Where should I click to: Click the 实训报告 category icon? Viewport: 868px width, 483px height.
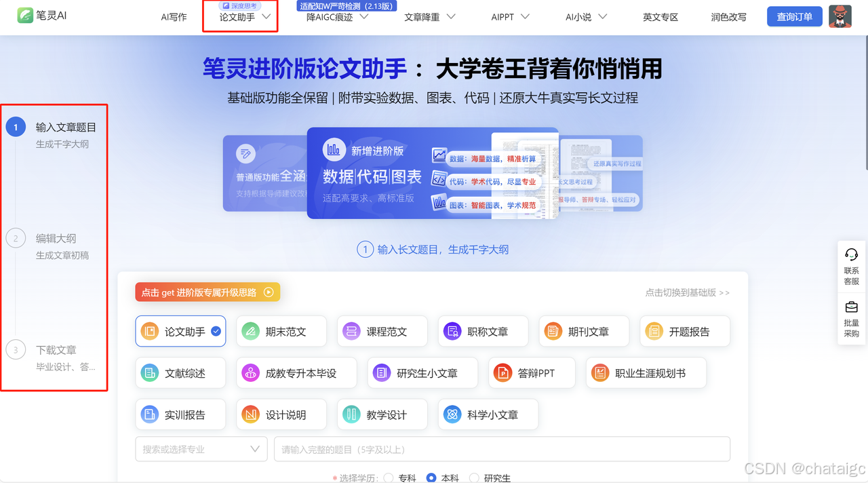[149, 414]
